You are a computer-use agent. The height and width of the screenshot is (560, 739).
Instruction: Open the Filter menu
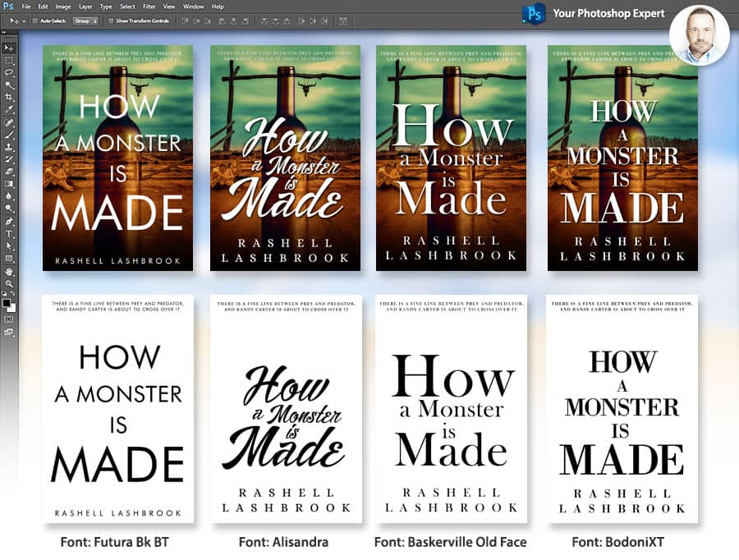click(x=149, y=6)
